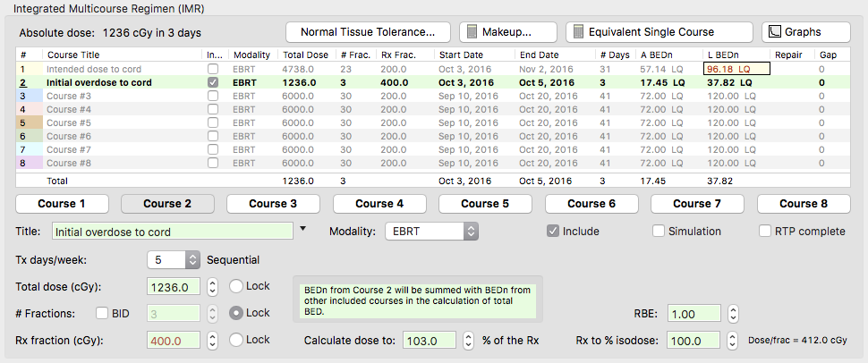Image resolution: width=868 pixels, height=363 pixels.
Task: Open the Graphs view
Action: 805,32
